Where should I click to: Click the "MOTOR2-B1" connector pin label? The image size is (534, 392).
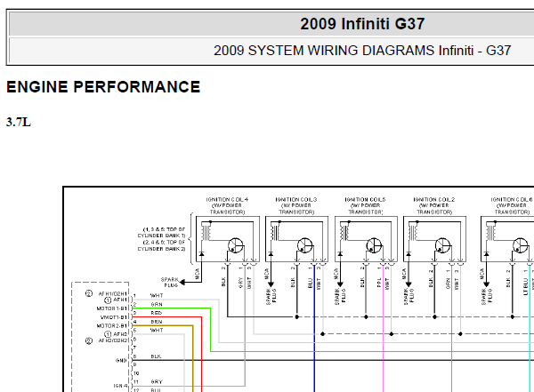pos(112,325)
